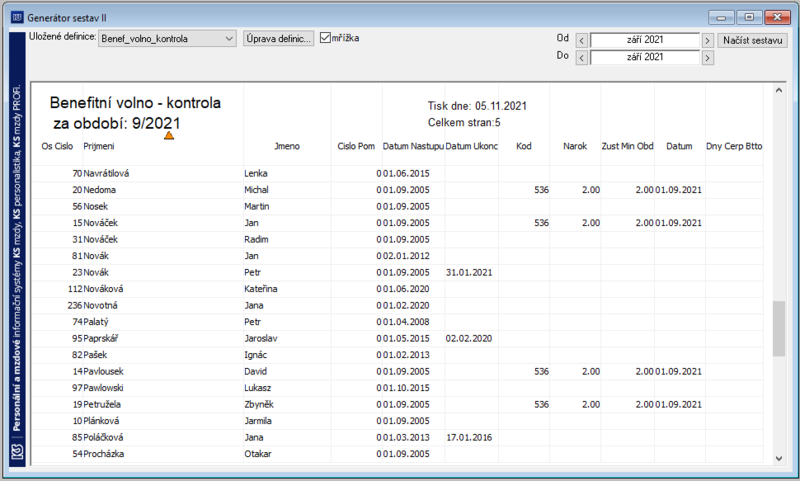
Task: Click first name Ignác in Pašek row
Action: point(255,355)
